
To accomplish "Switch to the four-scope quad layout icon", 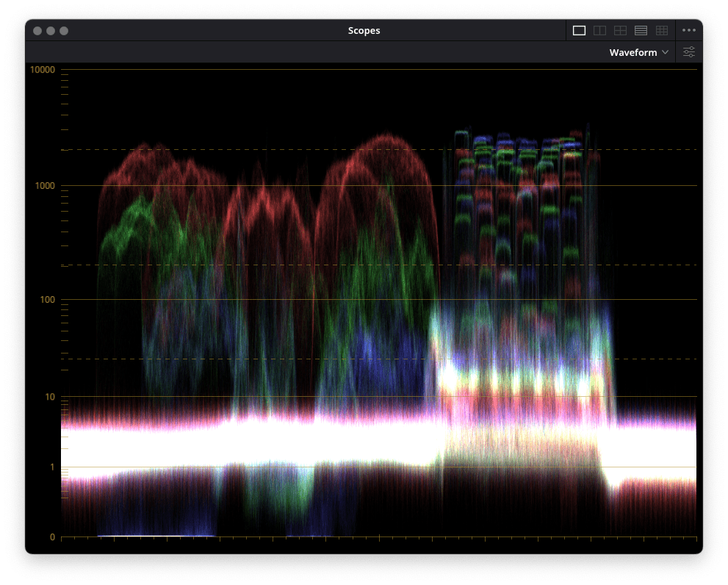I will 620,30.
